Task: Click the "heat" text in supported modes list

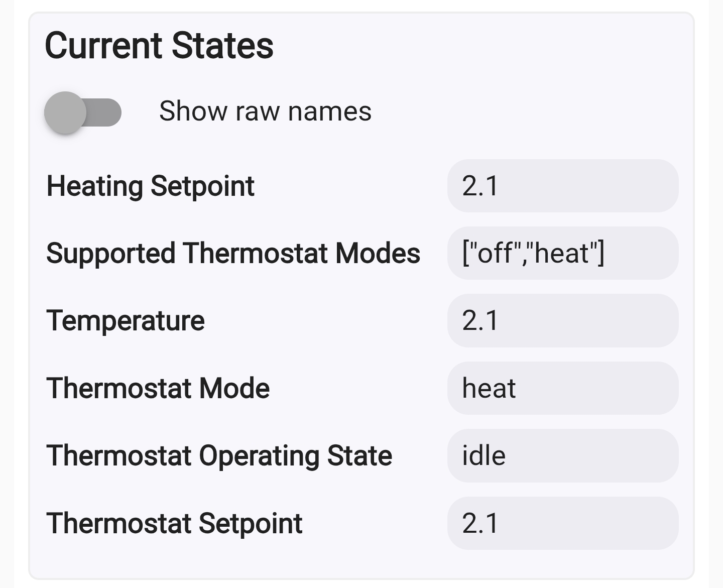Action: (x=561, y=253)
